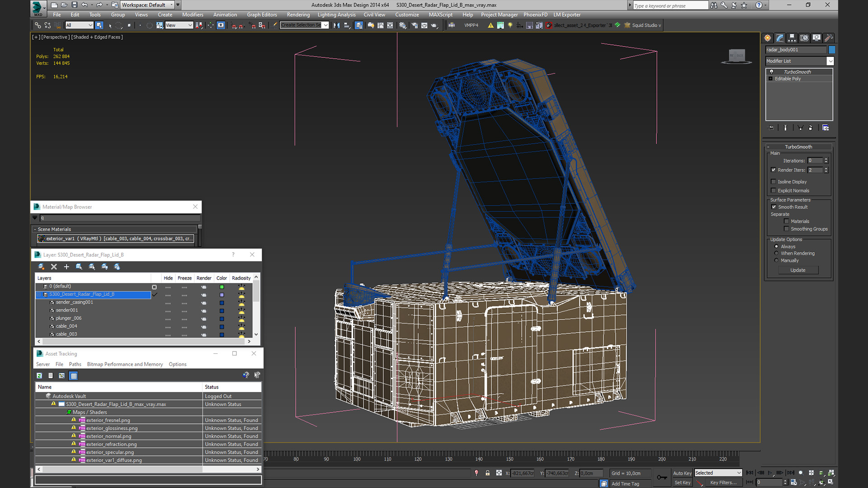The height and width of the screenshot is (488, 868).
Task: Click Refresh icon in Asset Tracking toolbar
Action: [x=39, y=375]
